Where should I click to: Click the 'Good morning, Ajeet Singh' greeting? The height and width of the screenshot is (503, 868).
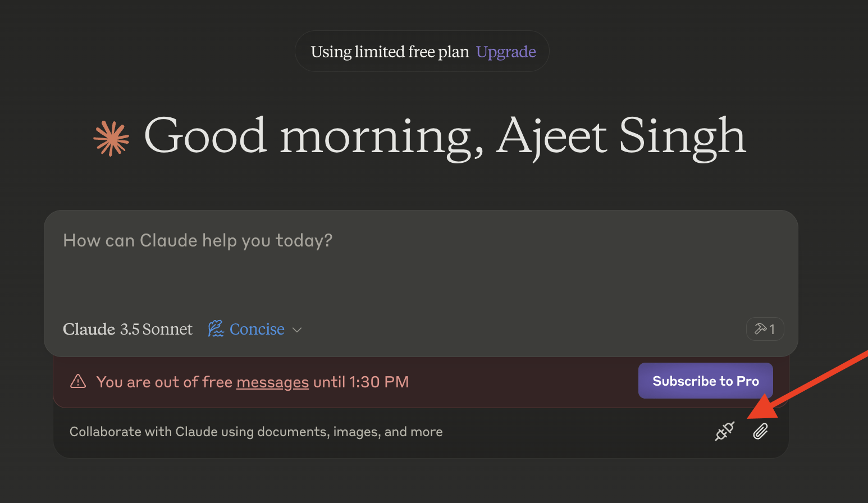pyautogui.click(x=445, y=136)
